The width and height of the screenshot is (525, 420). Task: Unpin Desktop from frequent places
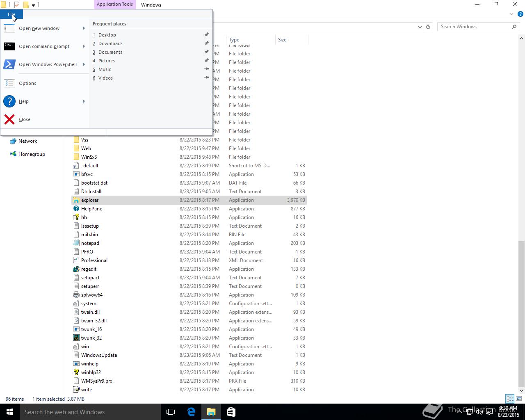pos(207,35)
